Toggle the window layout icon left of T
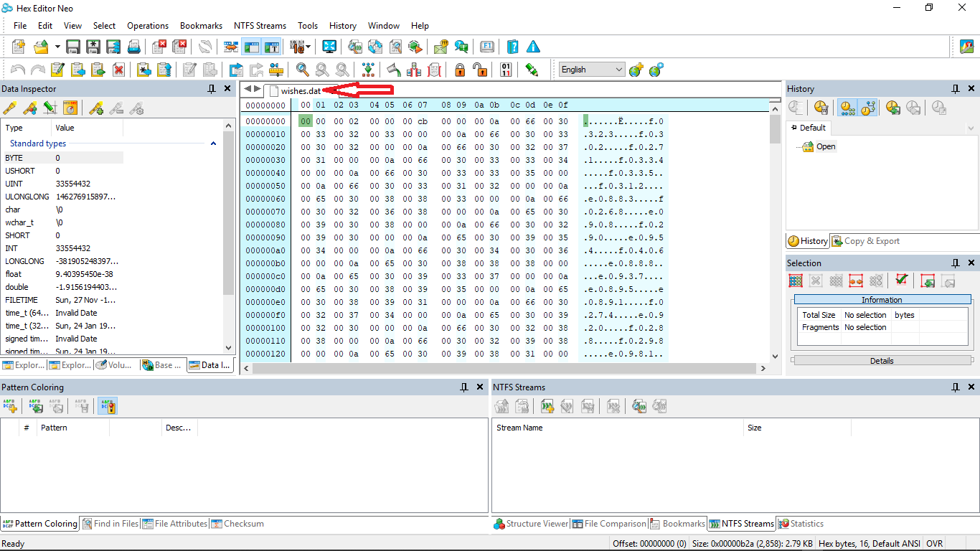 click(251, 47)
